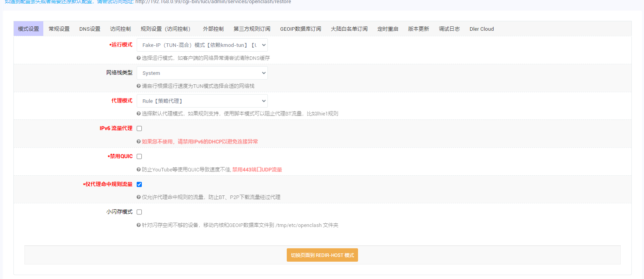Click the help icon beside 仅允许代理命中规则 hint
Image resolution: width=644 pixels, height=279 pixels.
point(139,197)
